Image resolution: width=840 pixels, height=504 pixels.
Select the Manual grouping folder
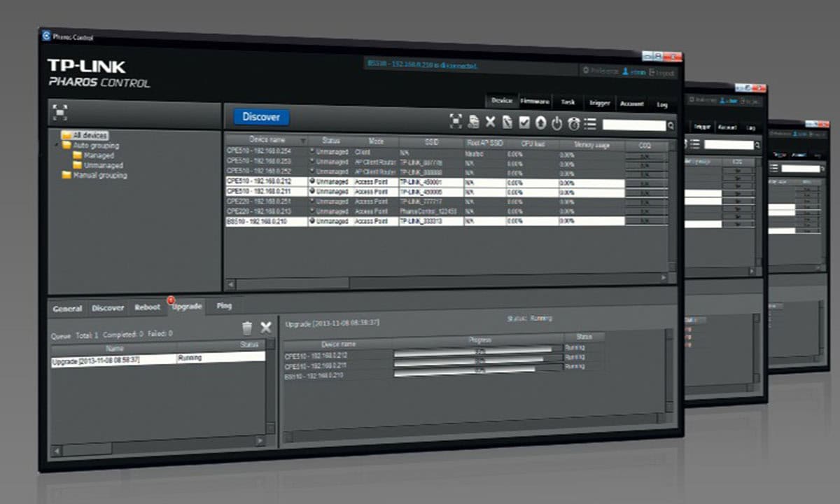tap(94, 176)
